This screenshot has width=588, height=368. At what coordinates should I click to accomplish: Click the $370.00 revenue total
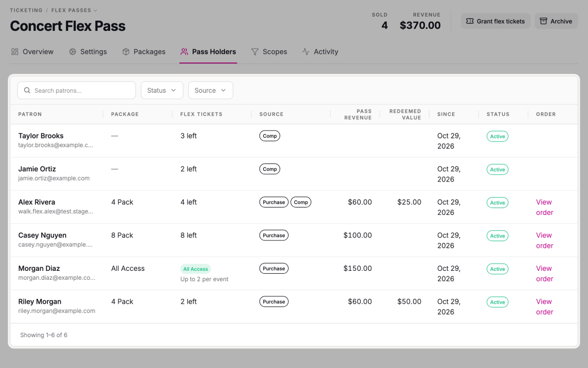point(420,26)
